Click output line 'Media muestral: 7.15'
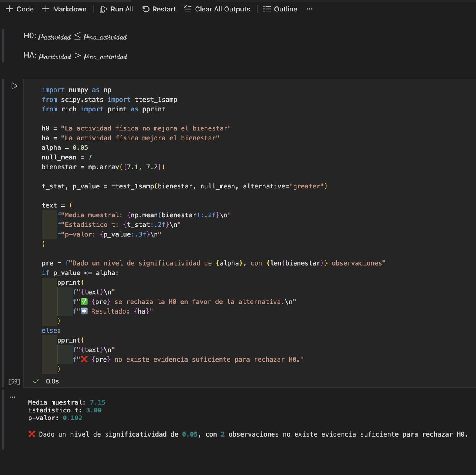Image resolution: width=476 pixels, height=475 pixels. (67, 402)
